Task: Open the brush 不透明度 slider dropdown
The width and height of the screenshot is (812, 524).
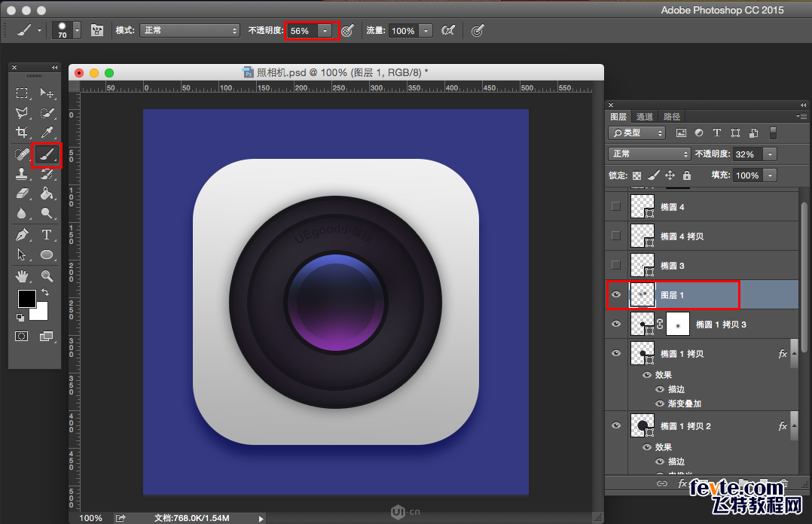Action: 325,31
